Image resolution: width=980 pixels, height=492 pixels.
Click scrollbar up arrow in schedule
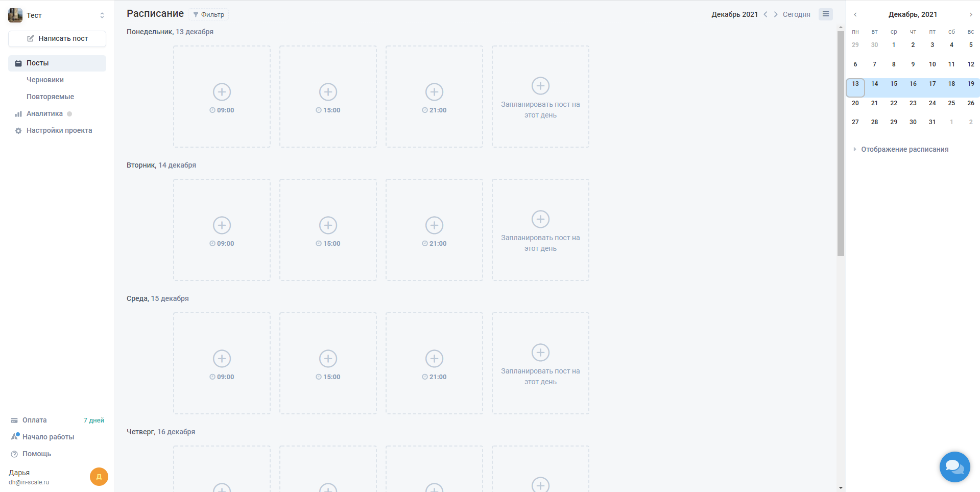pos(841,27)
